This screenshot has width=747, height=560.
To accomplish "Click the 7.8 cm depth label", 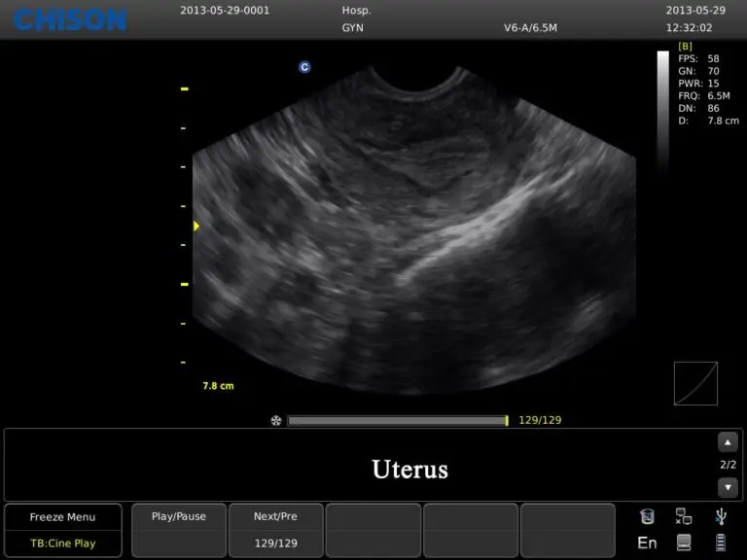I will [218, 386].
